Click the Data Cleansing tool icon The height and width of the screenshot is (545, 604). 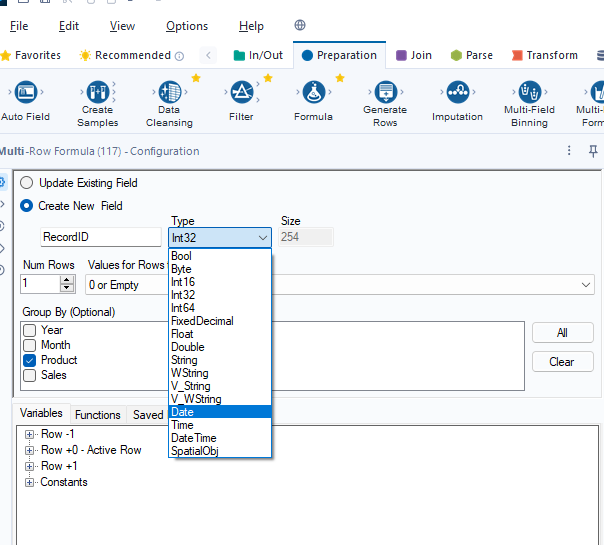tap(169, 92)
